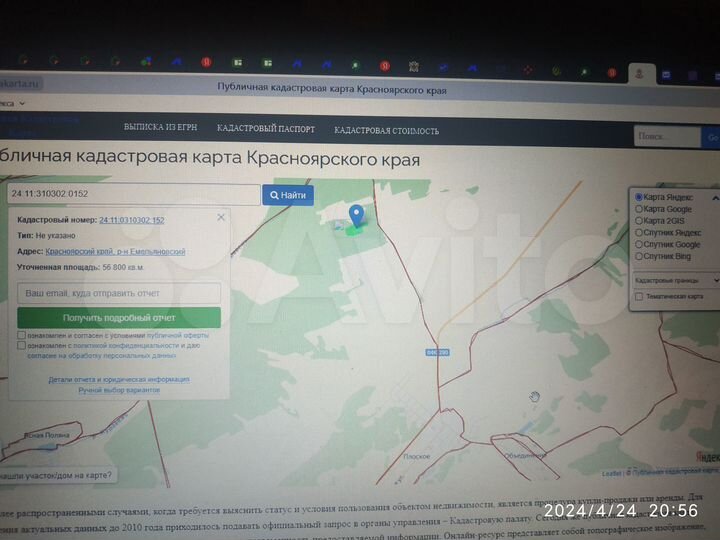
Task: Open the Детали отчета и юридическая информация link
Action: [x=119, y=380]
